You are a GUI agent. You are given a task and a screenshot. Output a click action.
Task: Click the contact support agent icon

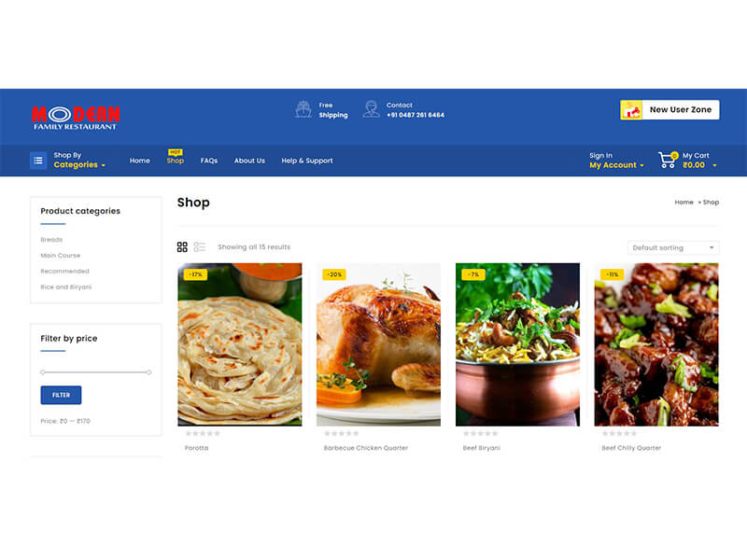point(371,109)
